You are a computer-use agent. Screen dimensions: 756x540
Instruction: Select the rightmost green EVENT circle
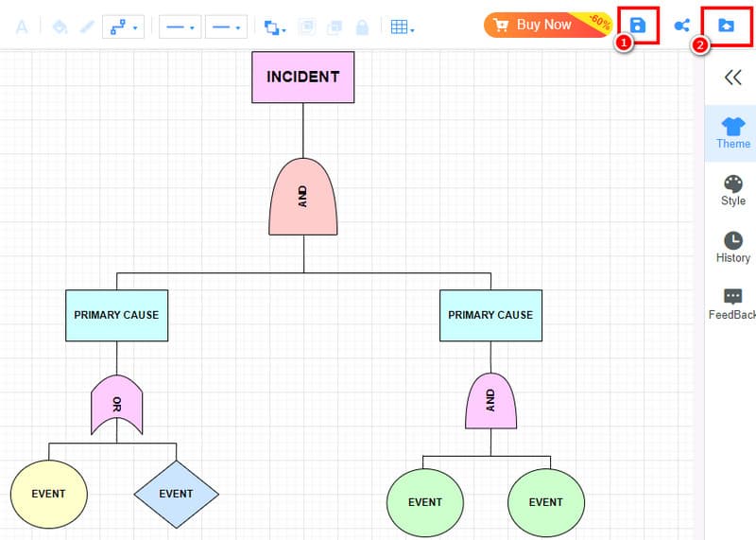(546, 503)
